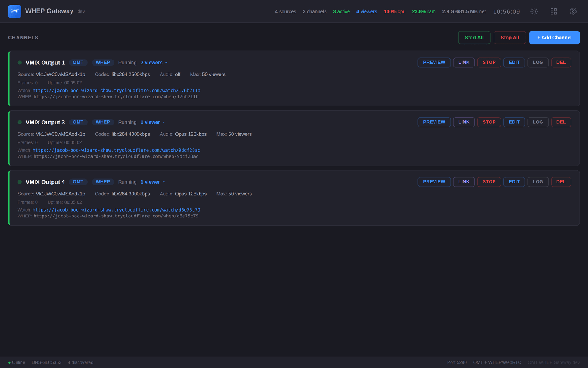
Task: Click the OMT badge on VMIX Output 1
Action: click(78, 62)
